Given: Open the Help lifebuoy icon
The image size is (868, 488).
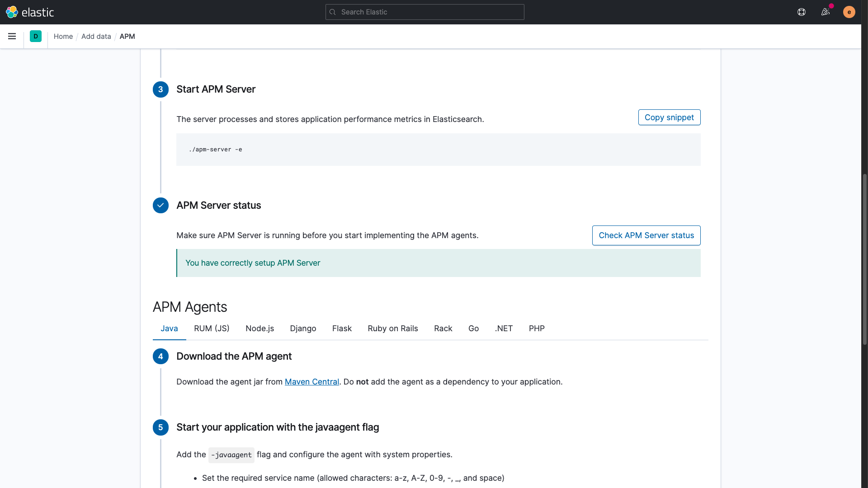Looking at the screenshot, I should point(802,12).
